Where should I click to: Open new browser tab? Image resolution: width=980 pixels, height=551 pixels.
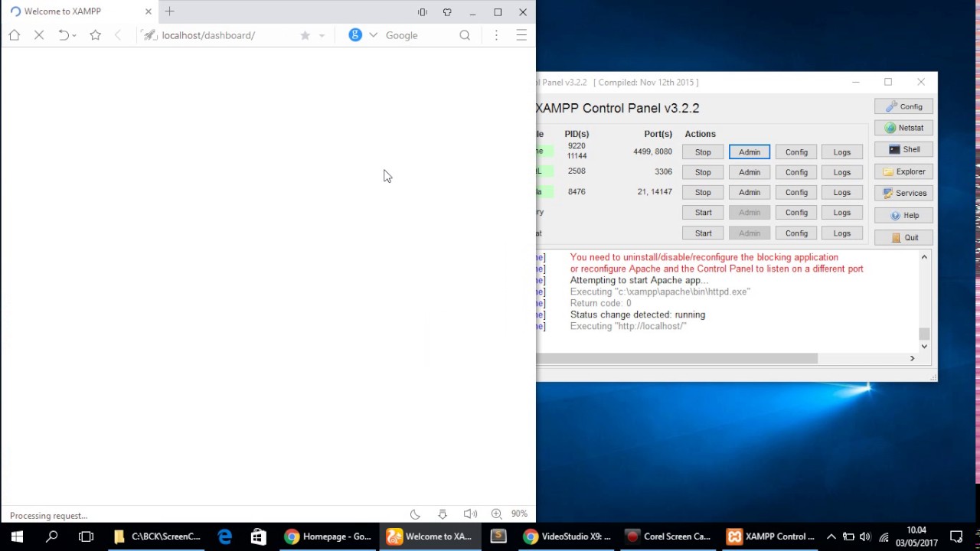[x=170, y=11]
